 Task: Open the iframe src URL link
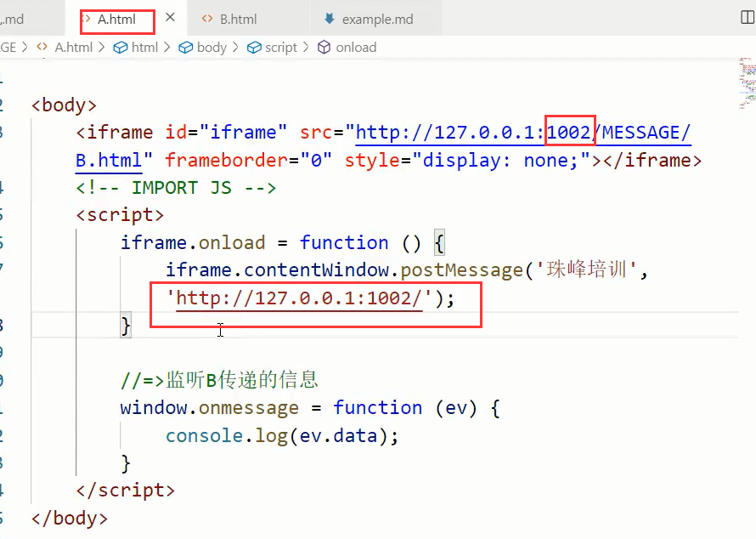point(523,133)
